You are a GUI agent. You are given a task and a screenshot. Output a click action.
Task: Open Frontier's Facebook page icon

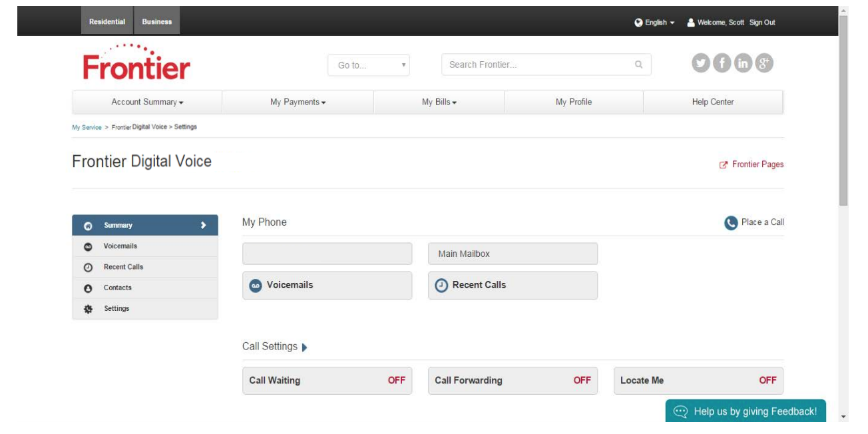(722, 63)
